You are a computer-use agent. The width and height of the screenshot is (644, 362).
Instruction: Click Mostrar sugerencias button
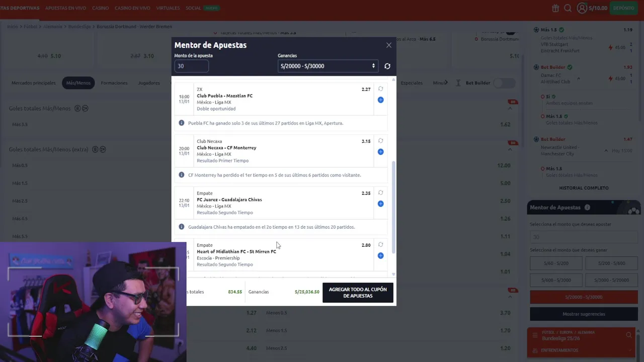(x=584, y=314)
